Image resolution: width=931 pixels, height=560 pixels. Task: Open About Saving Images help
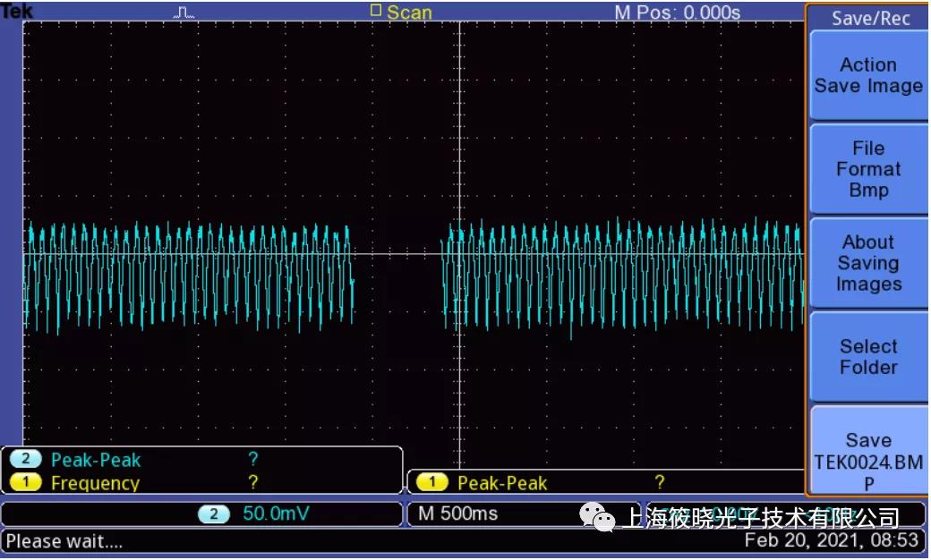point(868,263)
